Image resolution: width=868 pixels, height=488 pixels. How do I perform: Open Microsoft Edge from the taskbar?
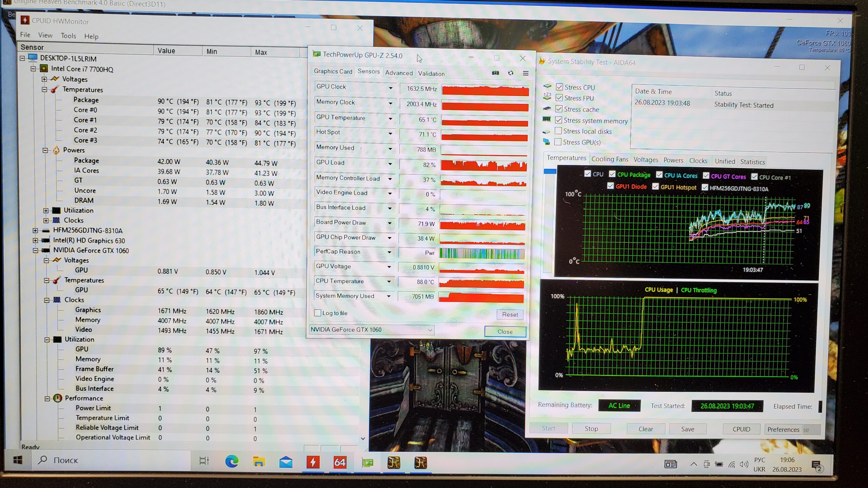(232, 462)
